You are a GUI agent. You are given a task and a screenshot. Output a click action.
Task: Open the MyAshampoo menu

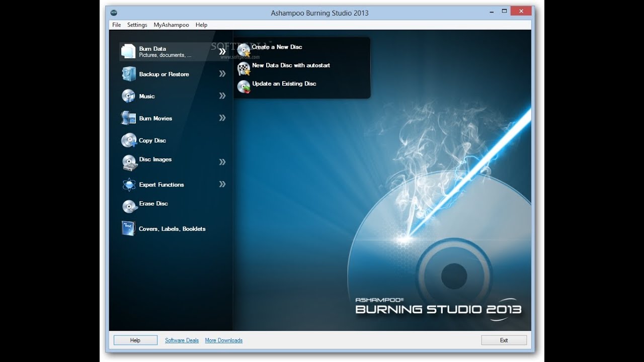click(x=171, y=25)
